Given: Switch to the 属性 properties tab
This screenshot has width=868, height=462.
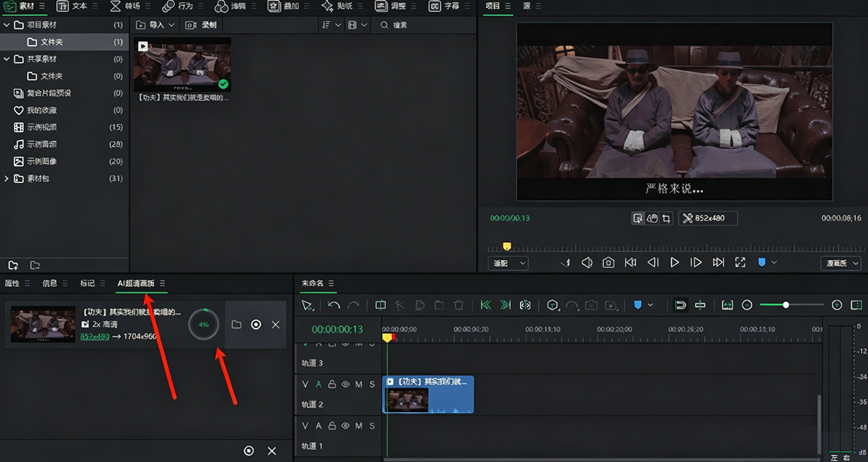Looking at the screenshot, I should tap(12, 283).
